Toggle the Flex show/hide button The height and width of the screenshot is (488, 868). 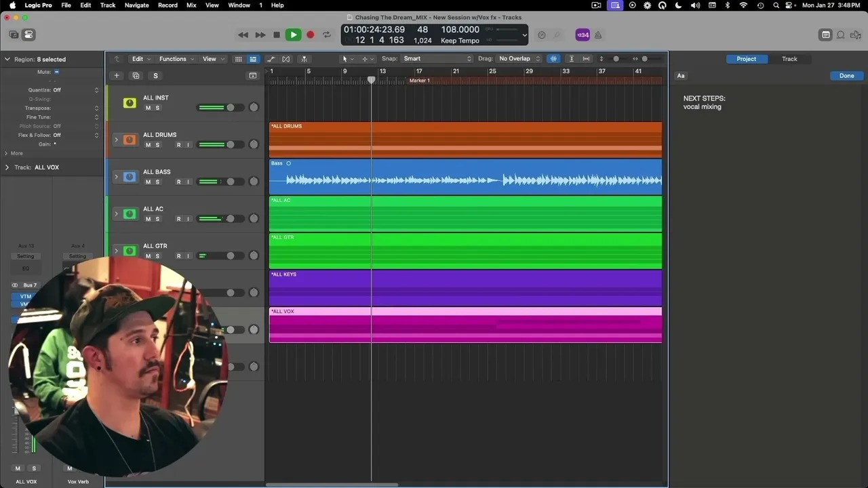(x=286, y=59)
